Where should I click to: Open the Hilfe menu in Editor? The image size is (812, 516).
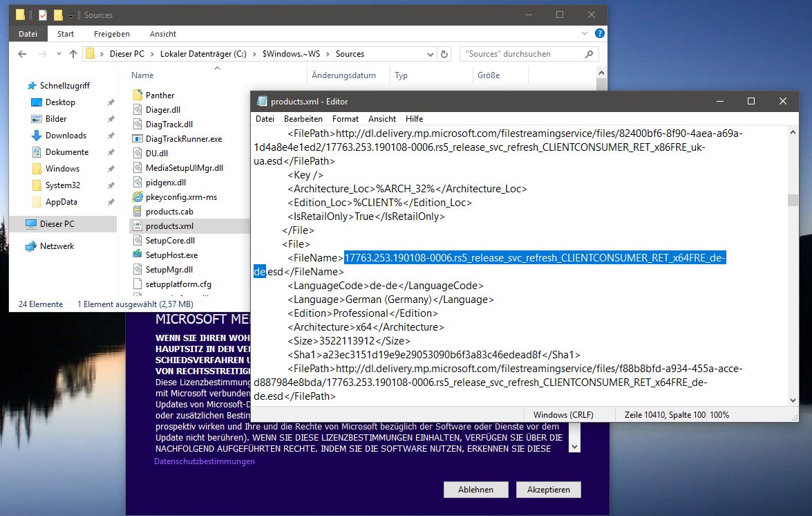click(414, 119)
